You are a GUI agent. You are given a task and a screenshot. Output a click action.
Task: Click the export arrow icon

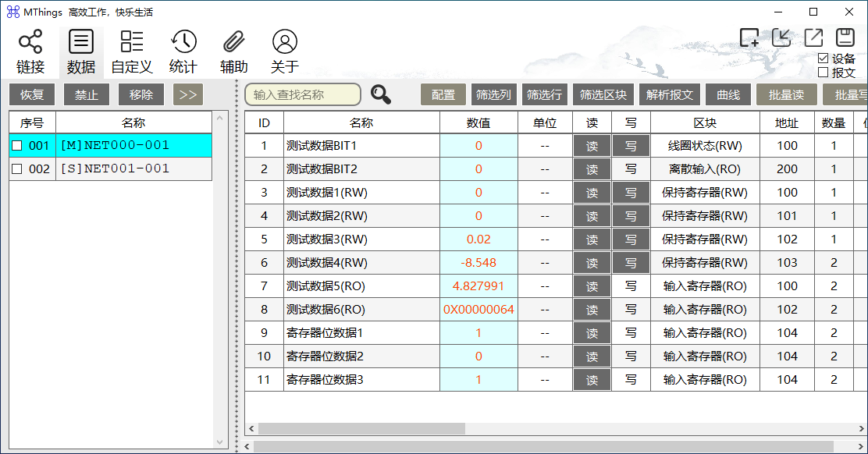[813, 37]
